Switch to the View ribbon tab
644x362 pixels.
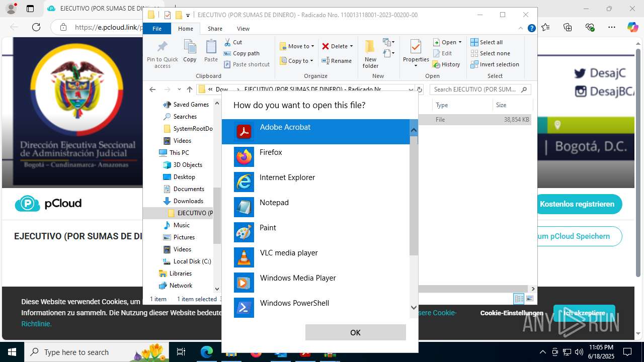243,29
